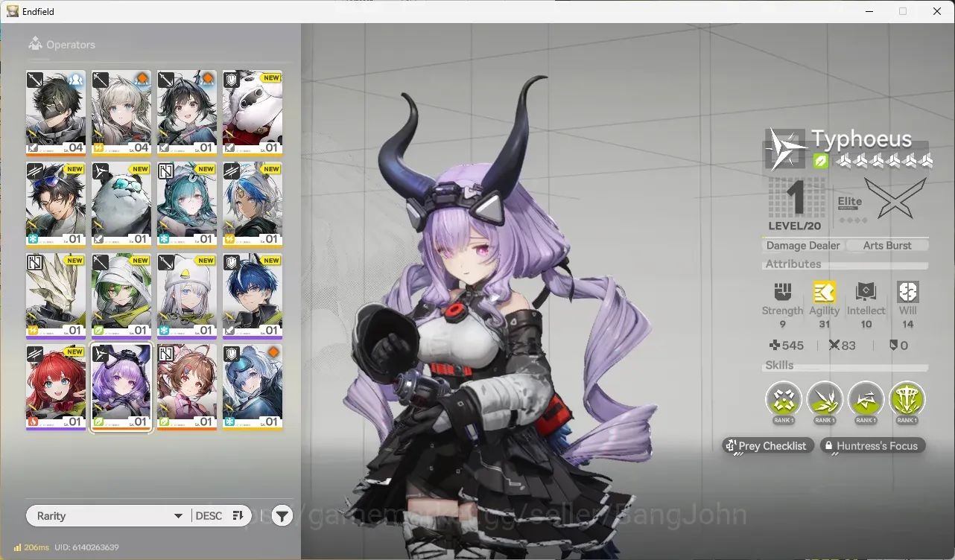Image resolution: width=955 pixels, height=560 pixels.
Task: Select the masked dark-haired operator card
Action: pyautogui.click(x=55, y=113)
